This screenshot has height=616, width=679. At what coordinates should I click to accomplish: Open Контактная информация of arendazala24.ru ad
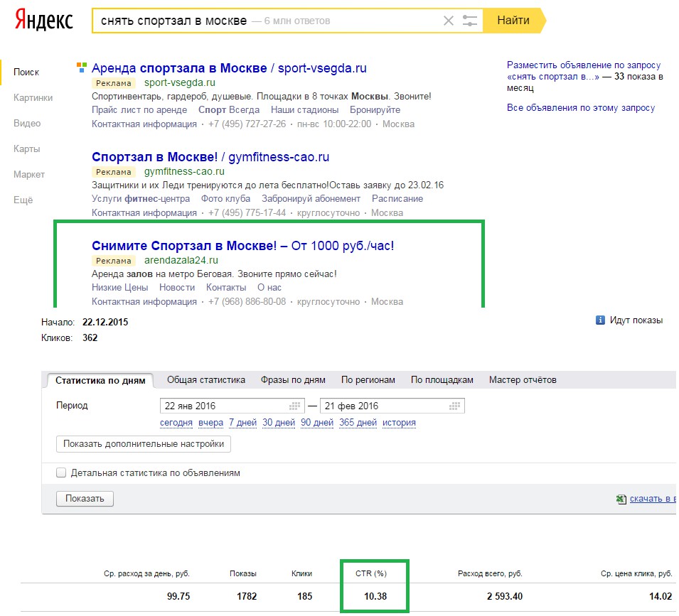coord(144,301)
